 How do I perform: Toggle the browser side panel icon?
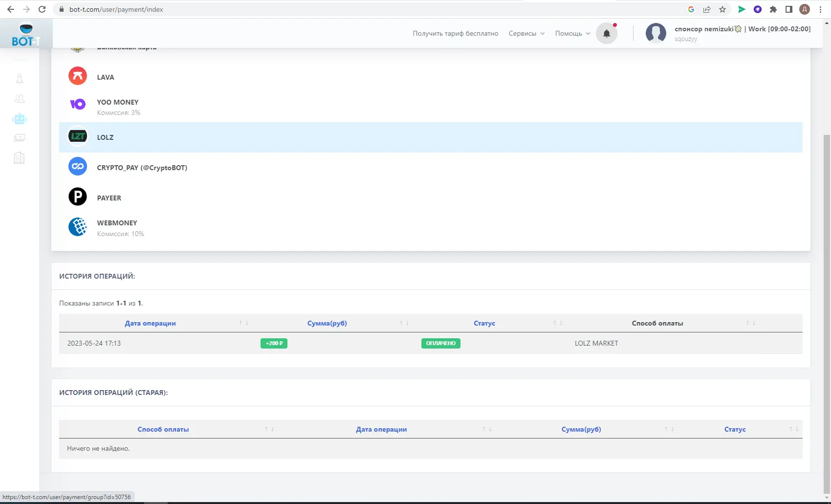[x=789, y=9]
